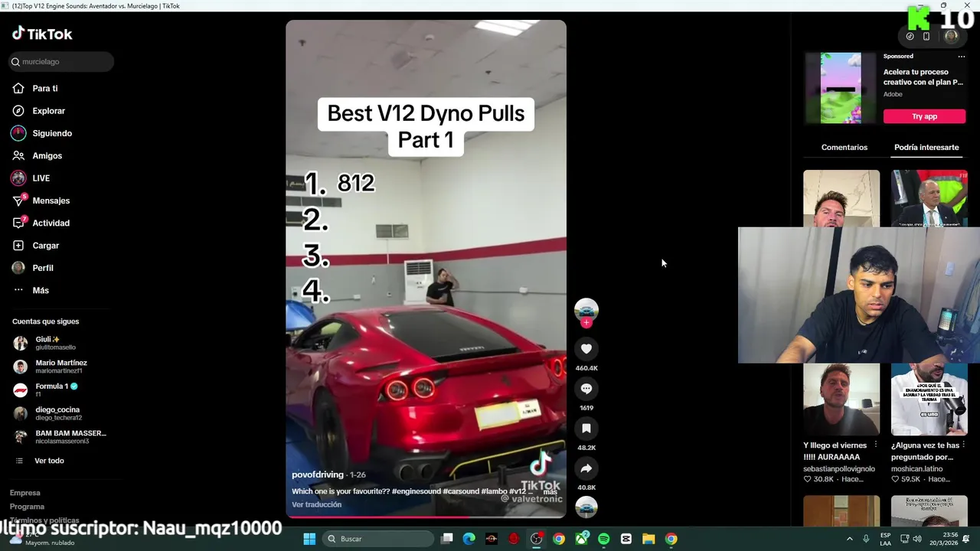Open the sound disc below share count
980x551 pixels.
(x=586, y=507)
